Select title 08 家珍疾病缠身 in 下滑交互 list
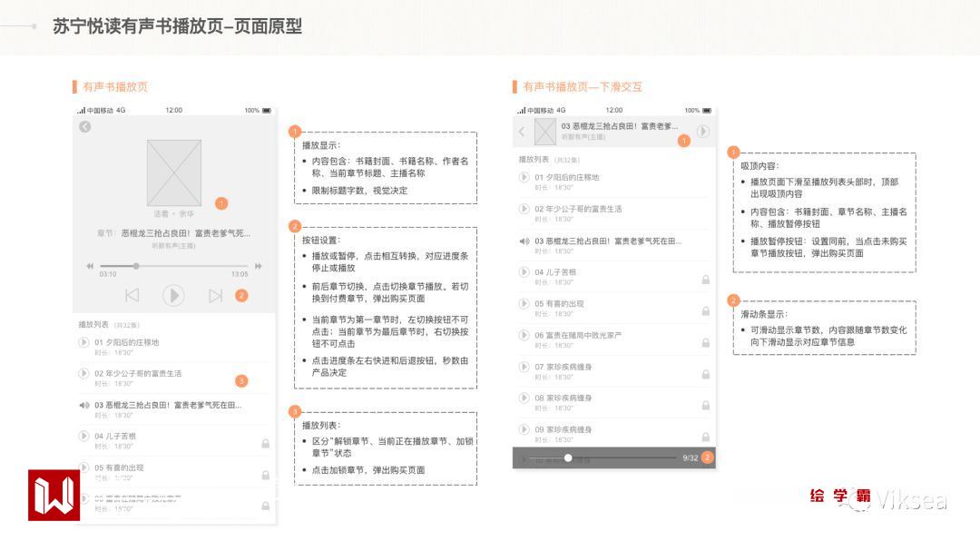 point(563,398)
